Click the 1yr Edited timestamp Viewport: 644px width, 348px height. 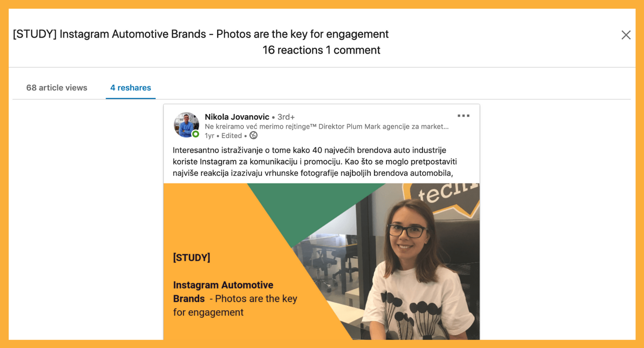pyautogui.click(x=223, y=136)
